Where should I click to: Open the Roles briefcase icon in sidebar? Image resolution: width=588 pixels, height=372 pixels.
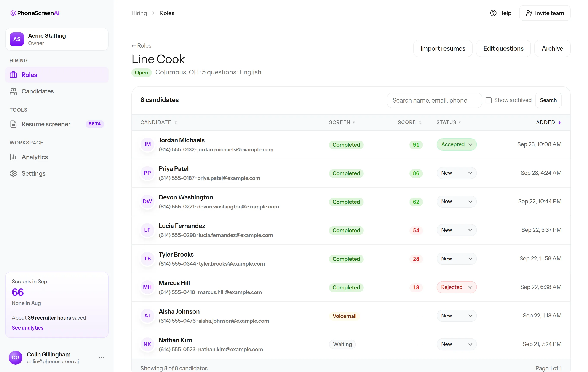(13, 75)
